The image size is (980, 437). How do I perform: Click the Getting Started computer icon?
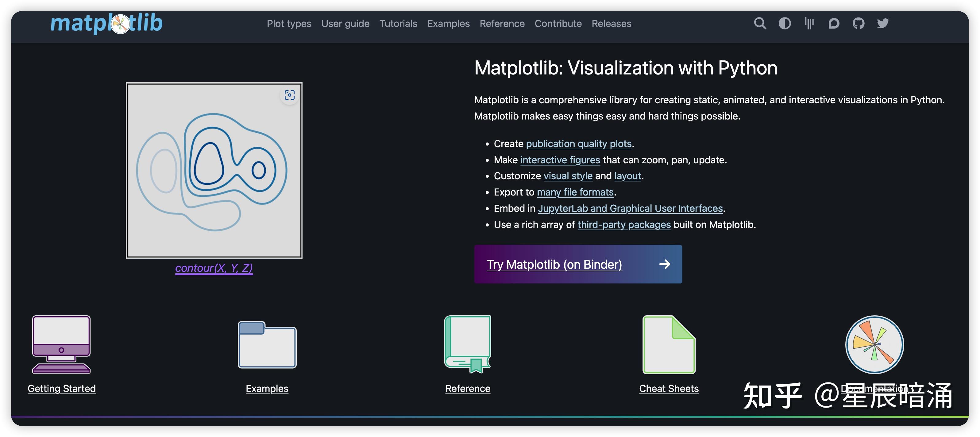click(61, 344)
